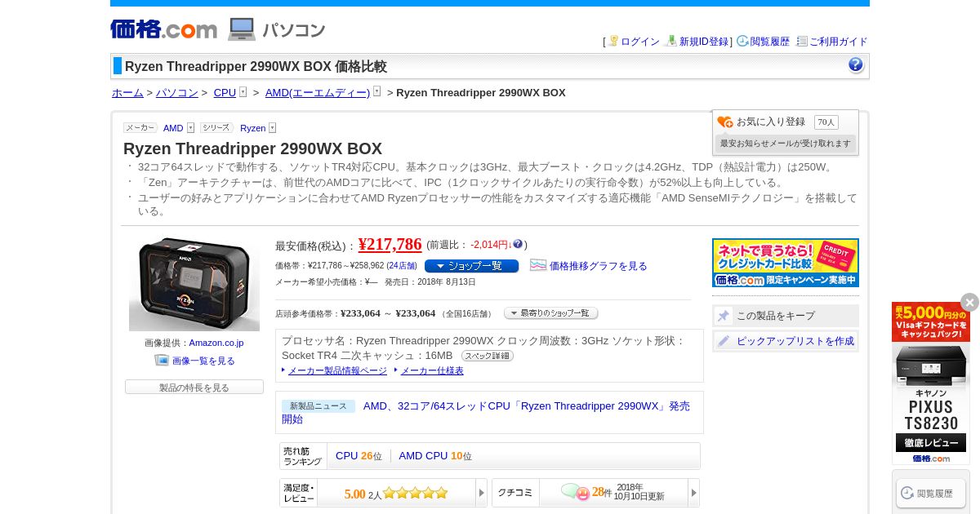Screen dimensions: 980x514
Task: Click the Threadripper product box image
Action: click(194, 284)
